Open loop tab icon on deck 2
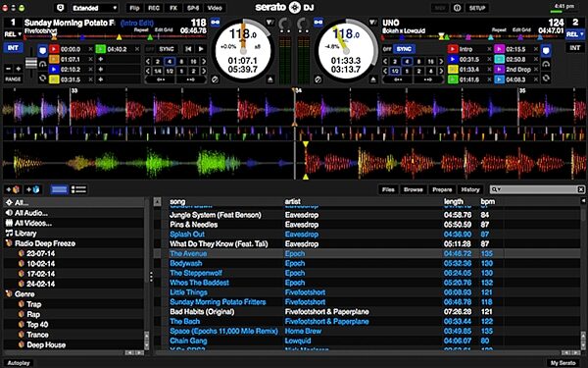Image resolution: width=588 pixels, height=368 pixels. coord(546,79)
